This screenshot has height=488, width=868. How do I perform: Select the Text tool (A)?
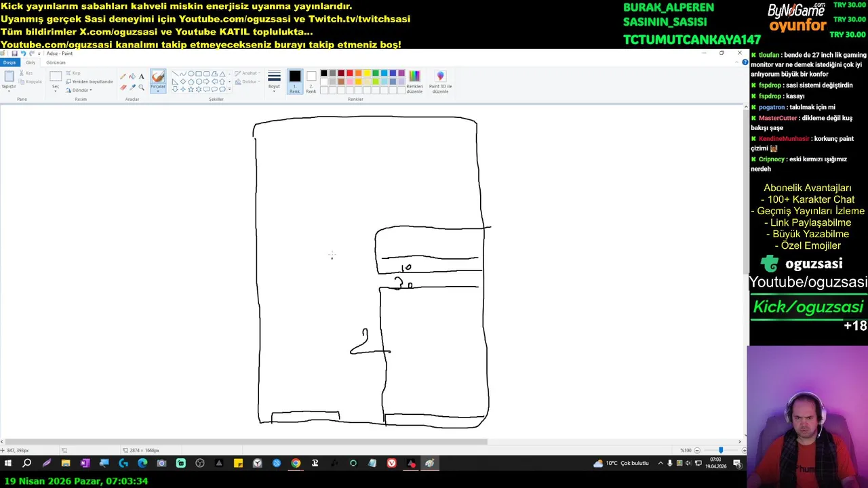(x=141, y=77)
